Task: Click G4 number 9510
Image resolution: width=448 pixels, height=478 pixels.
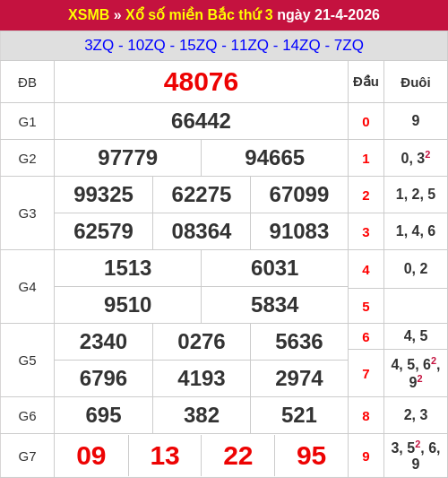Action: 127,305
